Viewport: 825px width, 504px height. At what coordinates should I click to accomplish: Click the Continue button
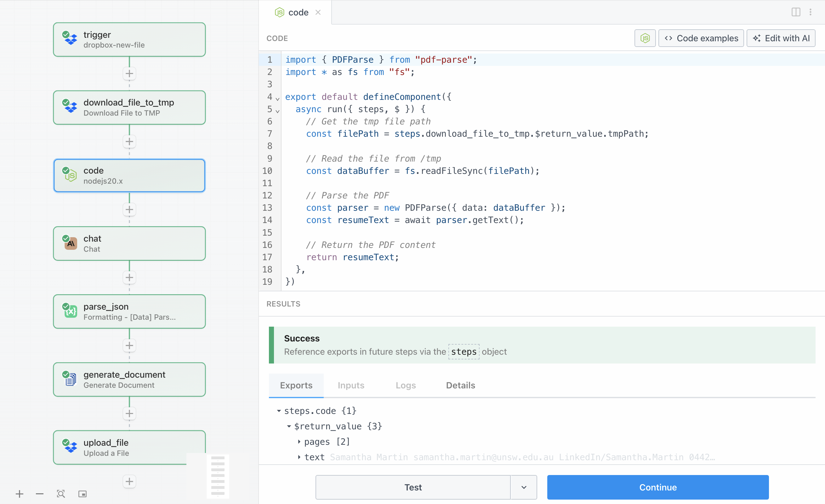click(x=657, y=487)
